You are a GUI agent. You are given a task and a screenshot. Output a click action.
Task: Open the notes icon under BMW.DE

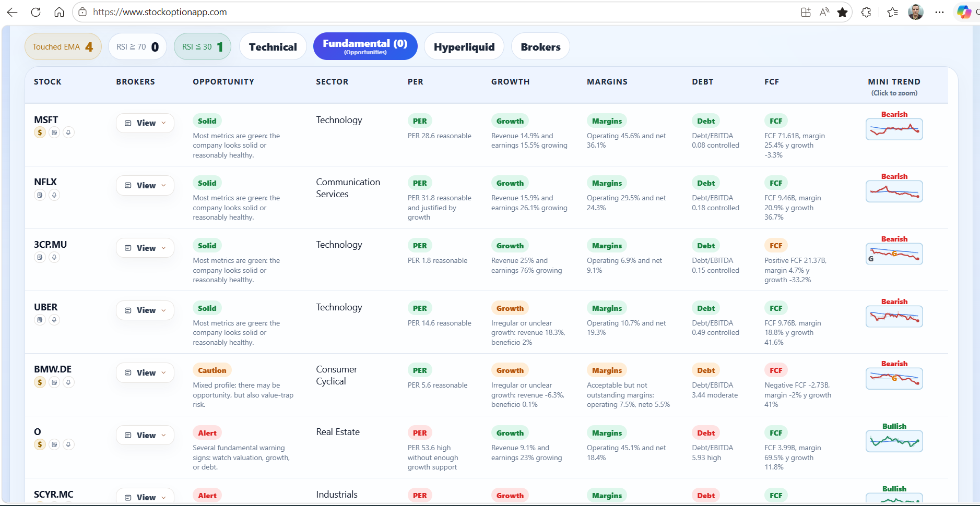[x=54, y=382]
